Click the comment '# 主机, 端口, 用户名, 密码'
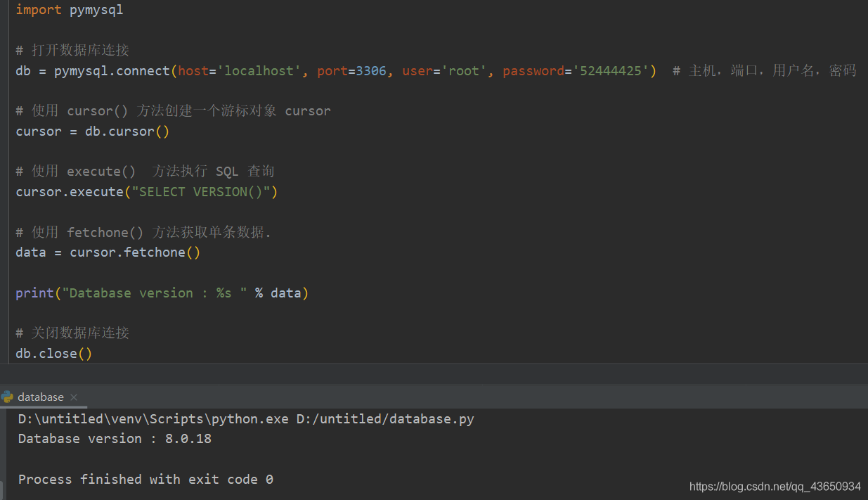This screenshot has width=868, height=500. (x=765, y=71)
